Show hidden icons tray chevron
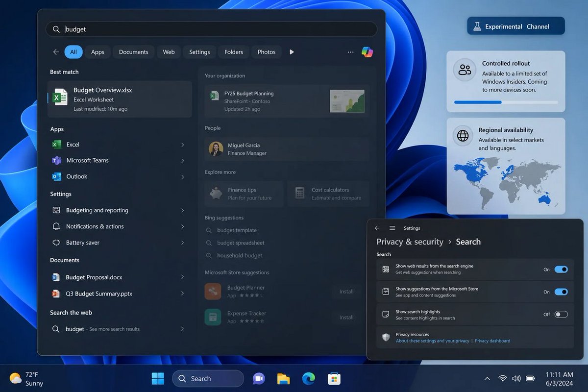Screen dimensions: 588x392 tap(487, 378)
